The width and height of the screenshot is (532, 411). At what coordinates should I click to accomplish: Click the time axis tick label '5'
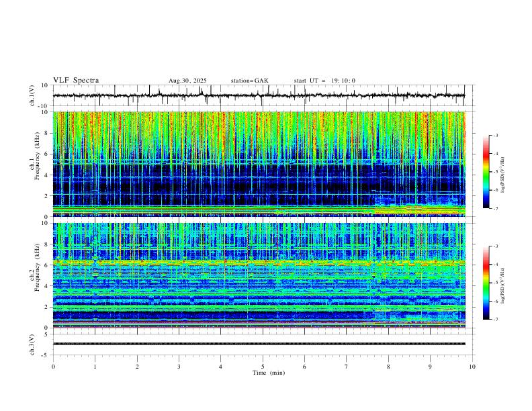[263, 367]
